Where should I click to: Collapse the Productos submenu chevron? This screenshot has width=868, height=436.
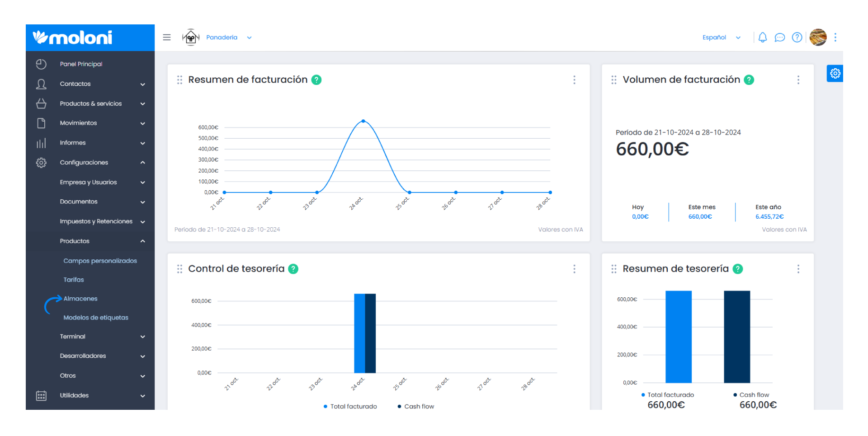tap(143, 241)
